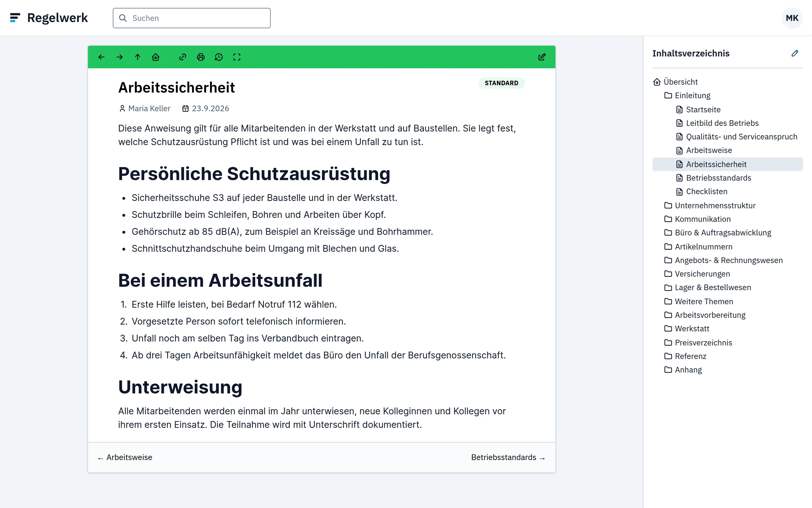Expand Lager & Bestellwesen folder
The height and width of the screenshot is (508, 812).
pyautogui.click(x=713, y=288)
